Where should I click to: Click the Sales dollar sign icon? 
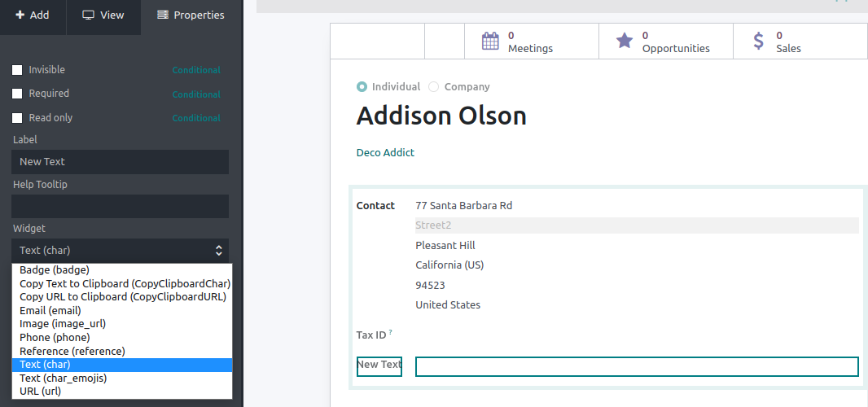[x=759, y=41]
